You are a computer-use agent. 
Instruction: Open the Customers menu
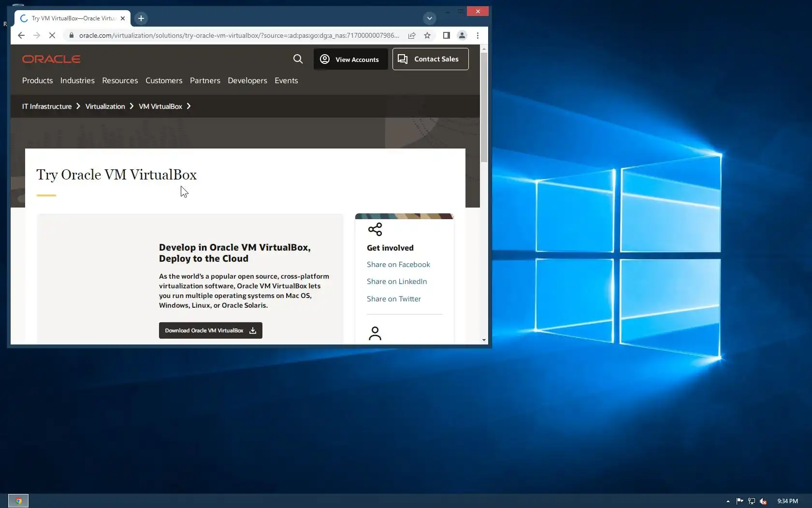pos(164,80)
